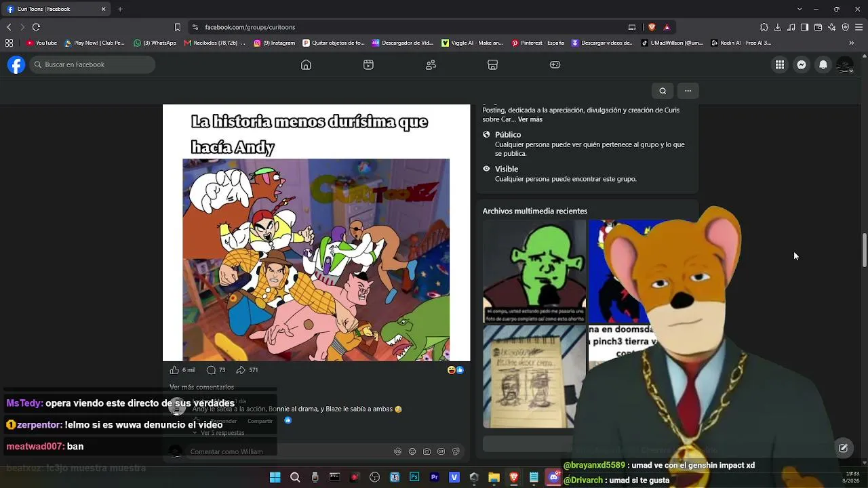Screen dimensions: 868x488
Task: Click the page vertical scrollbar thumb
Action: [865, 250]
